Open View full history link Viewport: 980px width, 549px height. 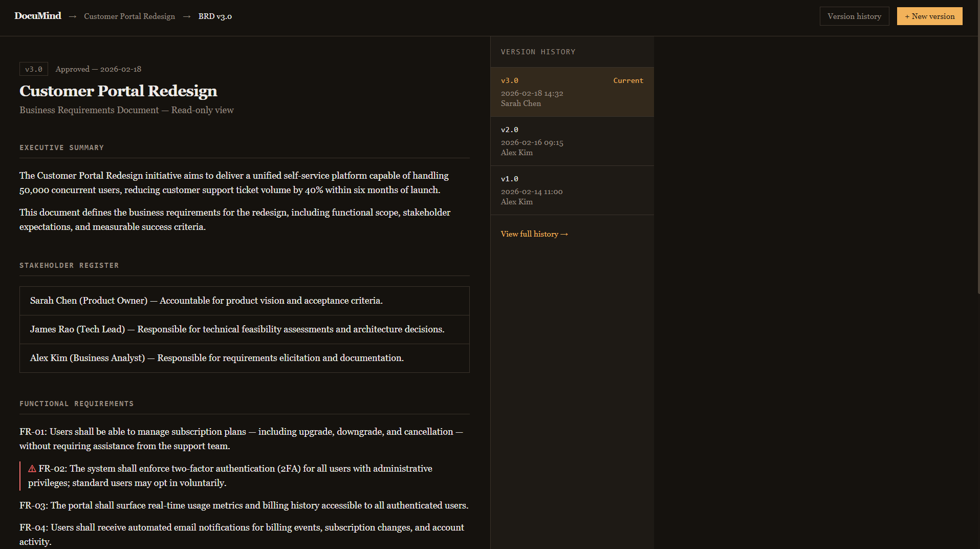pyautogui.click(x=534, y=234)
